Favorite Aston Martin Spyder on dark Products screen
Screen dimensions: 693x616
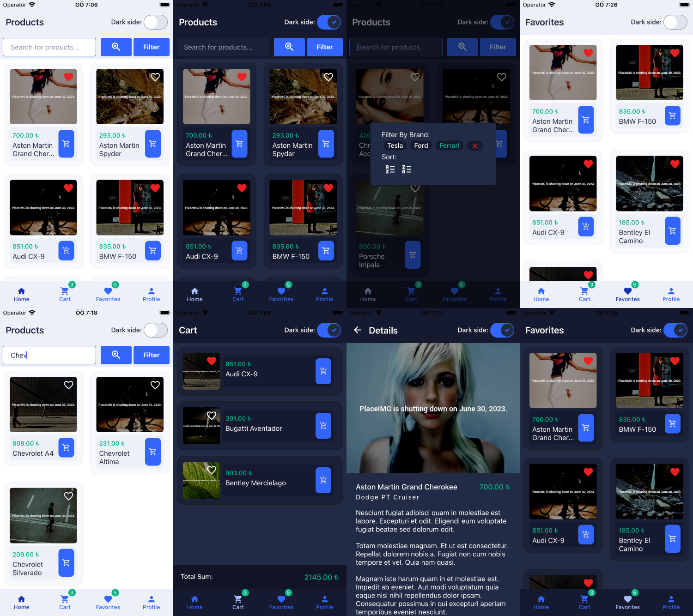click(x=328, y=77)
